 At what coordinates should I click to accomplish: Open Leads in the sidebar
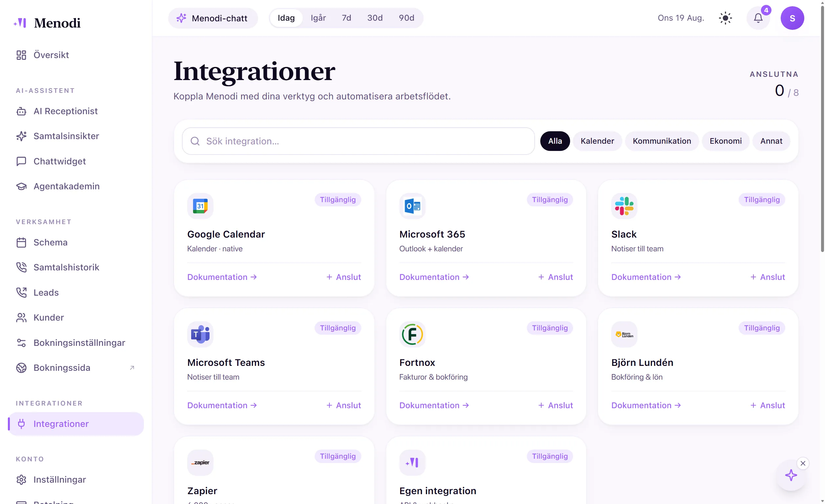[x=76, y=292]
